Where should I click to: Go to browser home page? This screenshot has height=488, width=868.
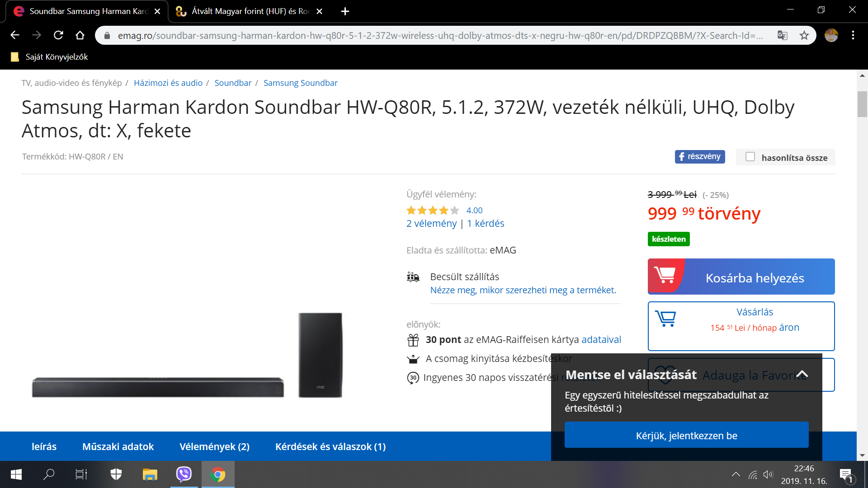tap(80, 35)
